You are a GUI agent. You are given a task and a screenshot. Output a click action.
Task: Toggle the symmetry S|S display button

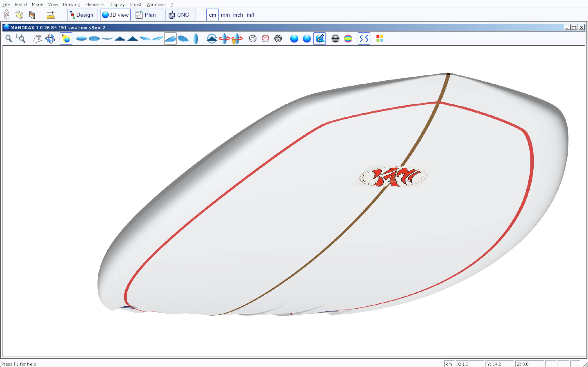pyautogui.click(x=364, y=39)
